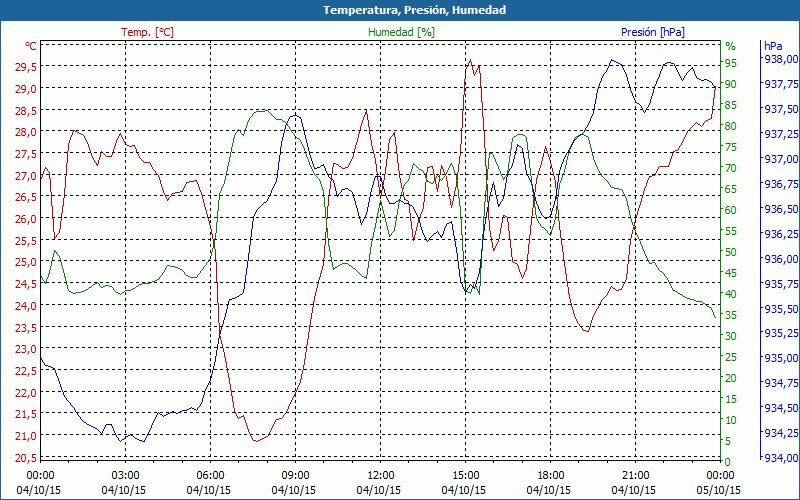Click the 'hPa' unit label on axis
The image size is (800, 500).
point(773,46)
